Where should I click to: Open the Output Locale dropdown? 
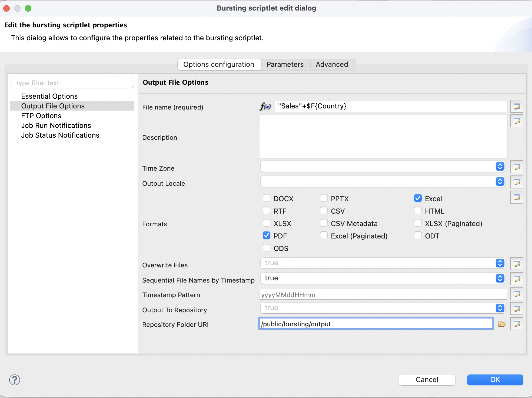[x=383, y=182]
